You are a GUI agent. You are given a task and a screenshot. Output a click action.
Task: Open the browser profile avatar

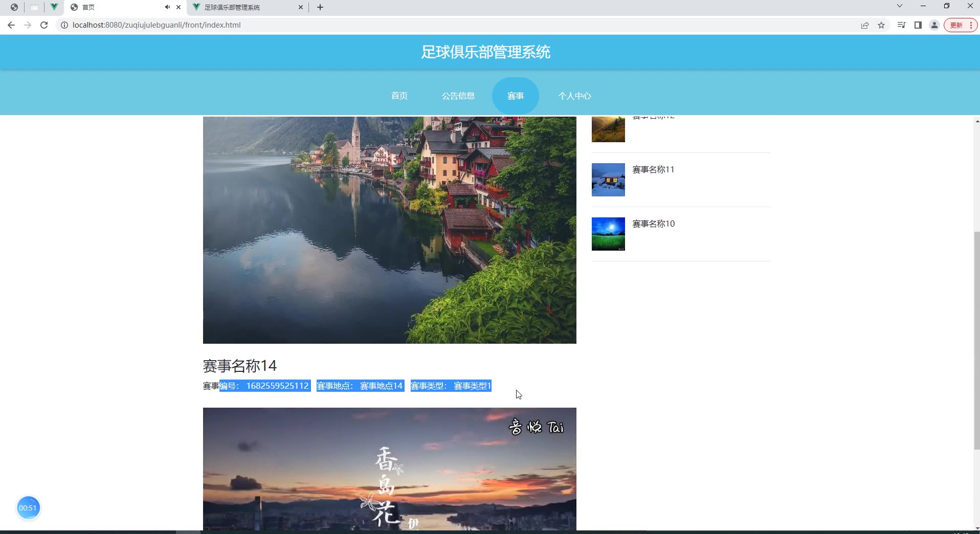(x=934, y=25)
